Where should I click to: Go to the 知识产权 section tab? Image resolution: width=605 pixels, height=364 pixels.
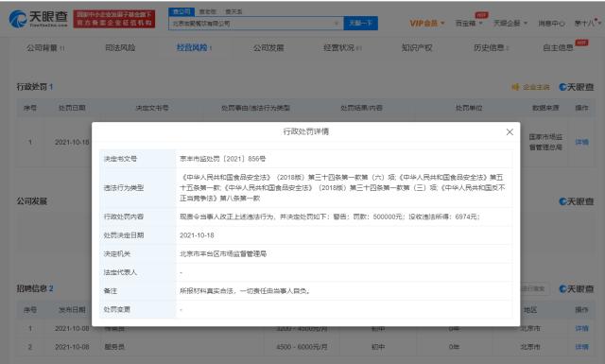point(417,47)
